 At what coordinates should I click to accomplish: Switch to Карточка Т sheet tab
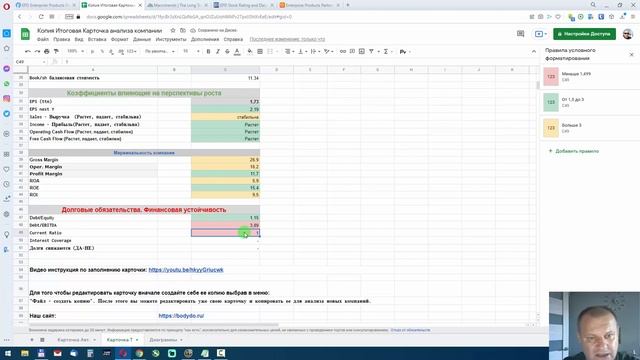[x=122, y=340]
